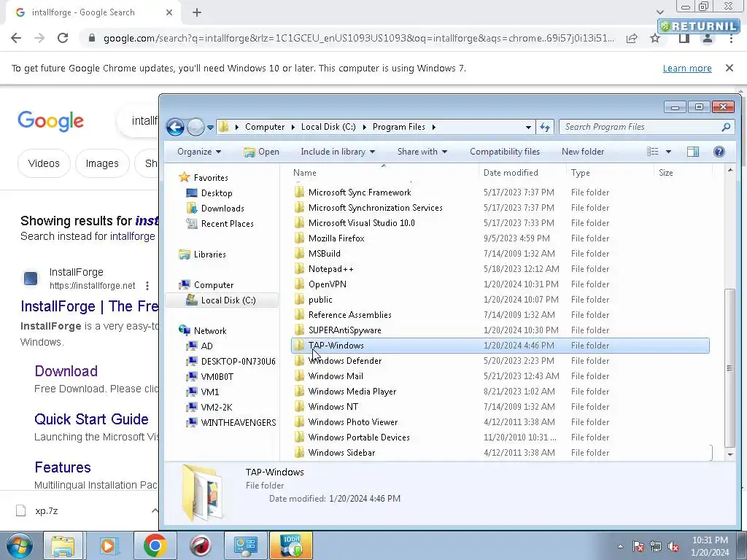Click the IObit icon in the taskbar
Viewport: 747px width, 560px height.
point(292,545)
